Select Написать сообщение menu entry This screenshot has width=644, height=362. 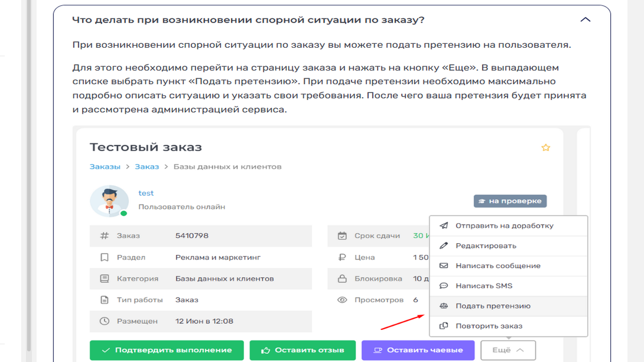[498, 266]
